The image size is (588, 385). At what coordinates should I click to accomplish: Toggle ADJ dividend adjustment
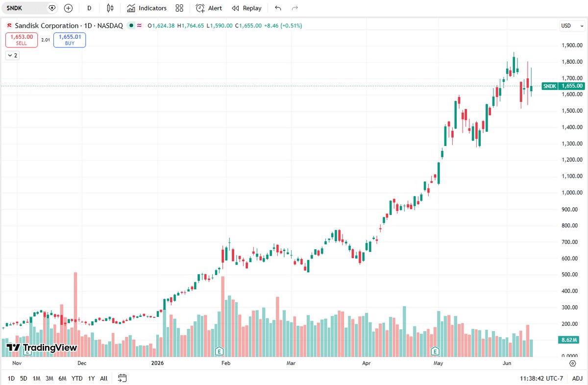pyautogui.click(x=577, y=378)
